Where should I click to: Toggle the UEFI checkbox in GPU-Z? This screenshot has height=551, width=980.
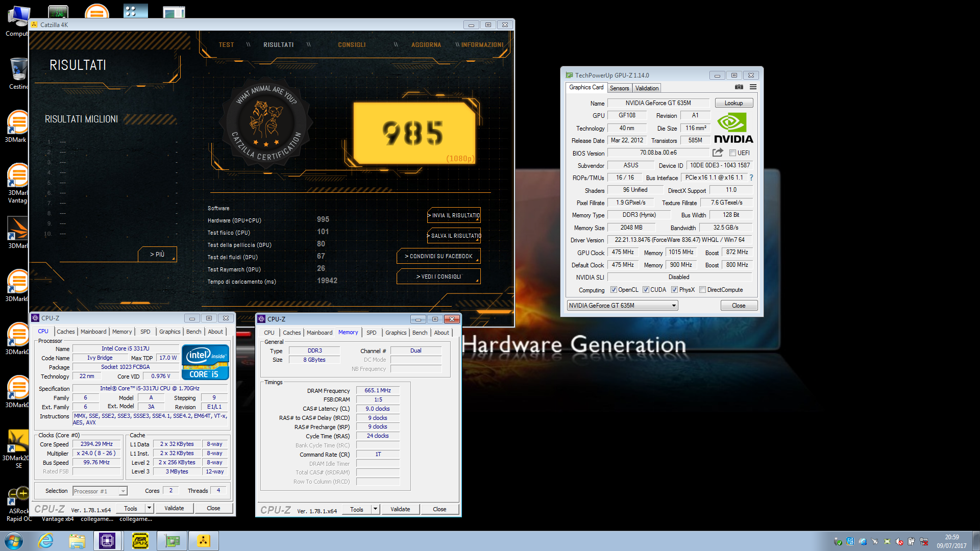732,153
